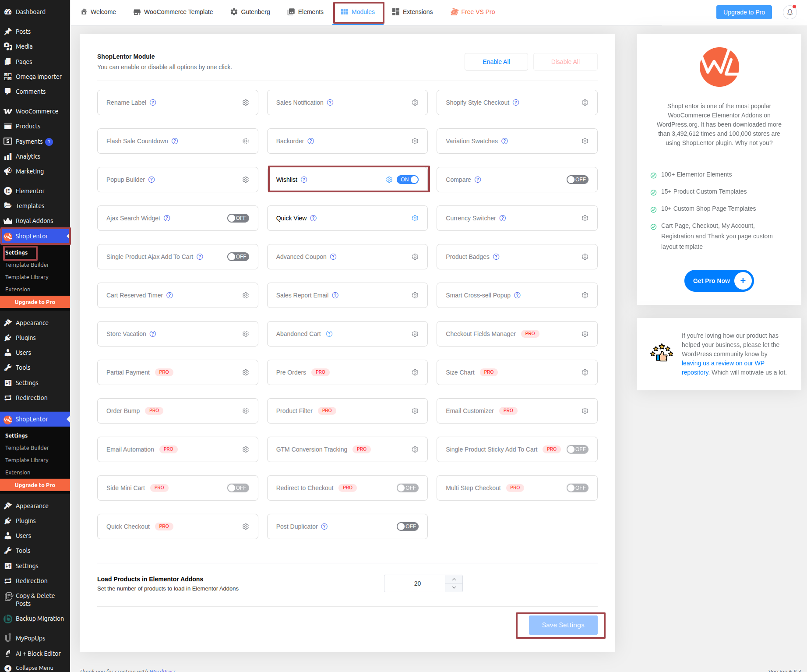This screenshot has width=807, height=672.
Task: Switch to the Extensions tab
Action: click(412, 12)
